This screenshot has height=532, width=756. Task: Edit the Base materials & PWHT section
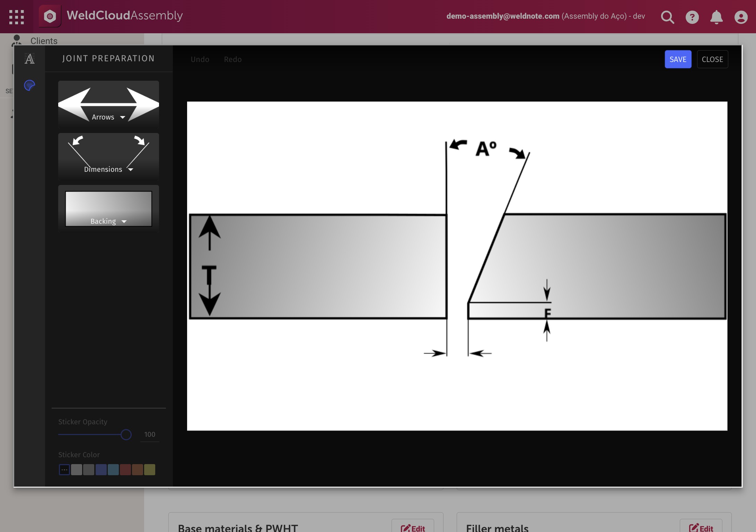tap(413, 527)
